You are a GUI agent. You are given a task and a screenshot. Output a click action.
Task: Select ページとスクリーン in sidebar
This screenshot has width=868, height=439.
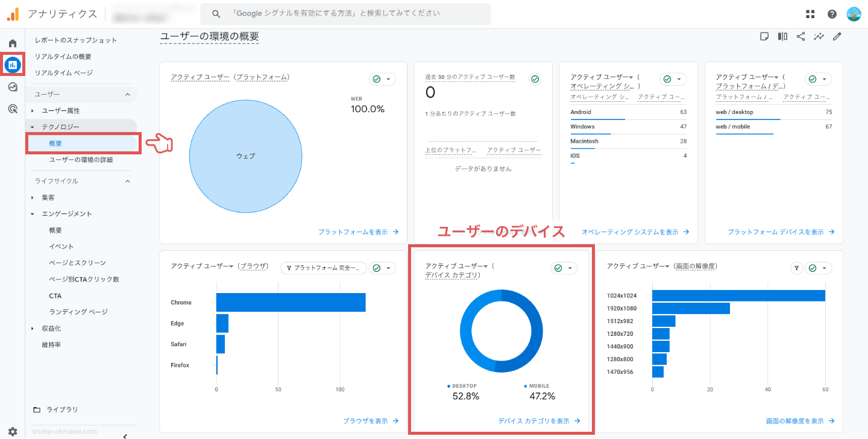click(77, 263)
